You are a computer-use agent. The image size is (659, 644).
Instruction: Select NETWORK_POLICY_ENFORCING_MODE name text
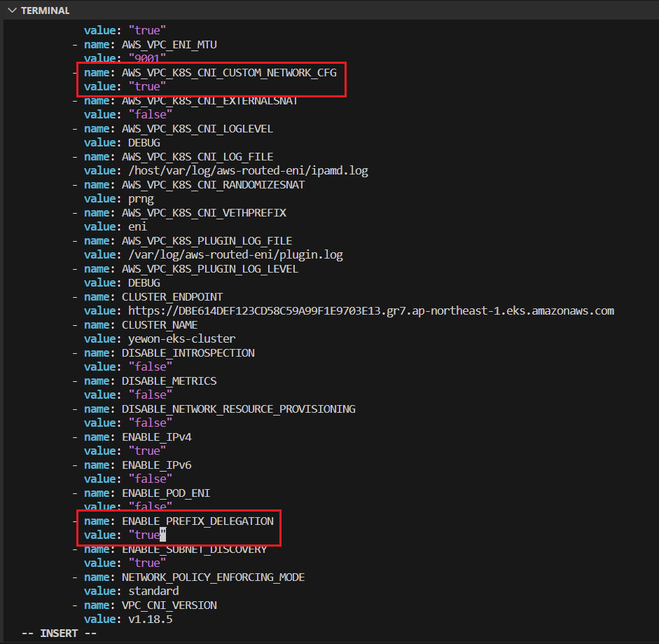[213, 577]
